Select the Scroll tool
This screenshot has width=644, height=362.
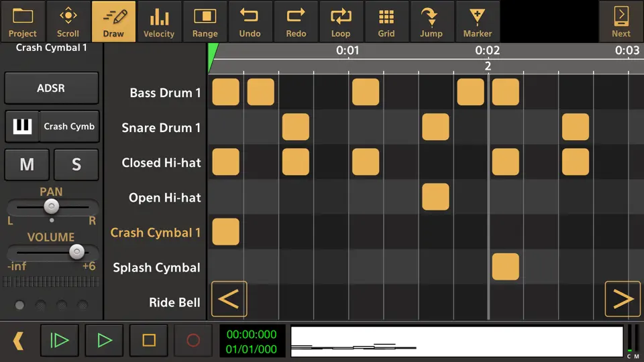tap(68, 21)
